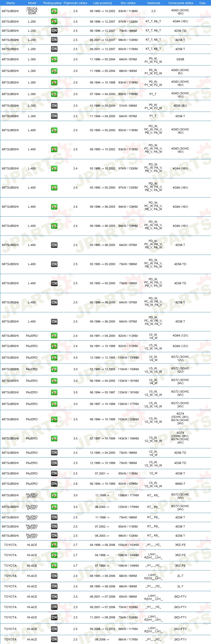Click PB icon in Pajero 06.1997 -> 10.1999 row

coord(54,404)
